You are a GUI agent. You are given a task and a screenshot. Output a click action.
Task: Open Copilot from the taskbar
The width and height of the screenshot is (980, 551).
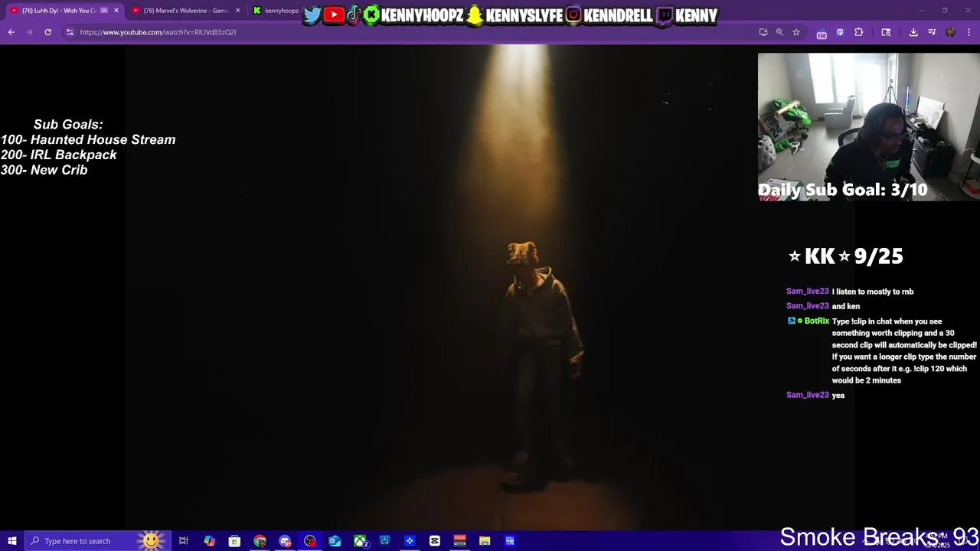pyautogui.click(x=209, y=541)
